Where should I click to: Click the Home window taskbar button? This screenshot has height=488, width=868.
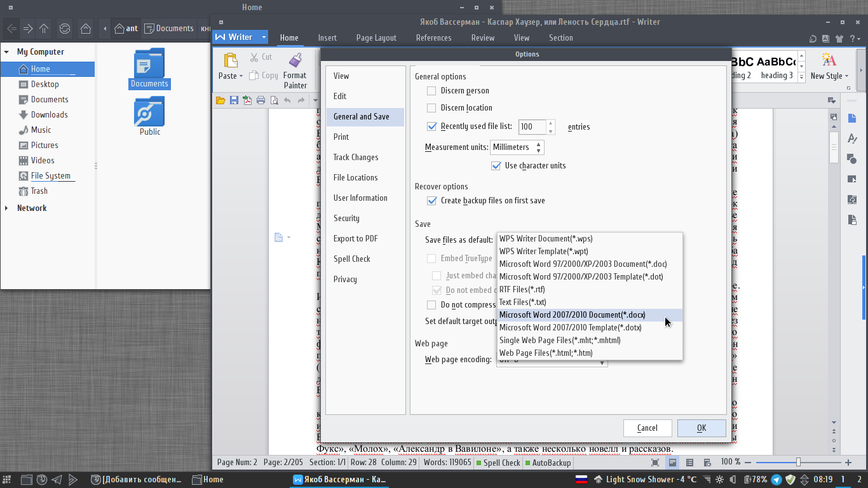(208, 480)
